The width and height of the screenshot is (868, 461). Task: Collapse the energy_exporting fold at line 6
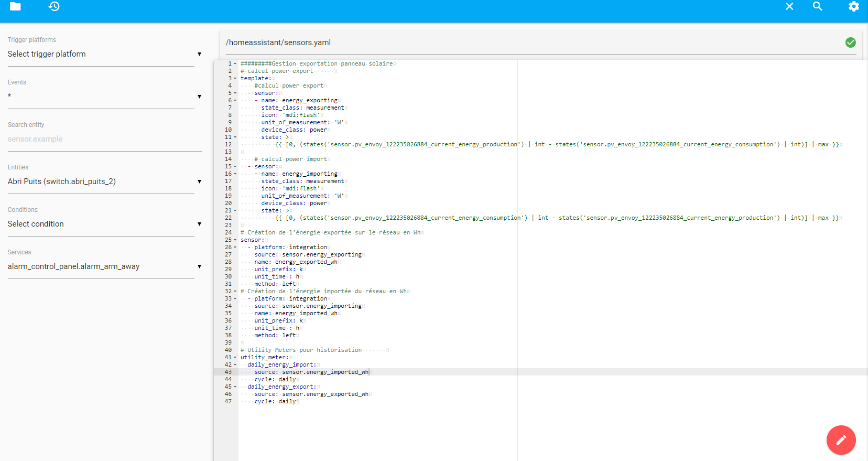pyautogui.click(x=235, y=100)
